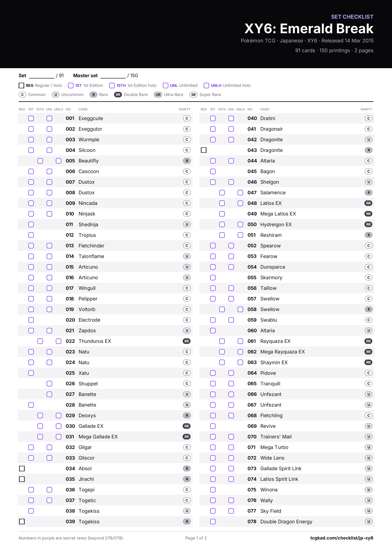Click the R rarity badge beside Salamence
This screenshot has height=555, width=392.
(x=369, y=193)
